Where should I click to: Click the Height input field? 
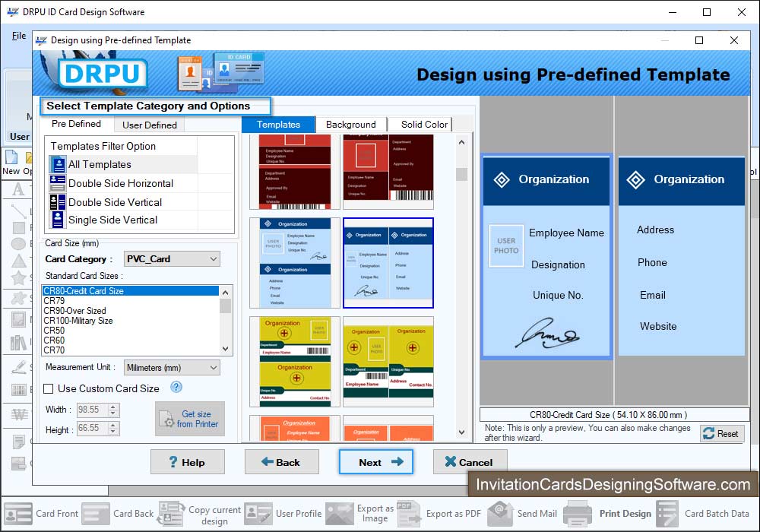point(92,429)
